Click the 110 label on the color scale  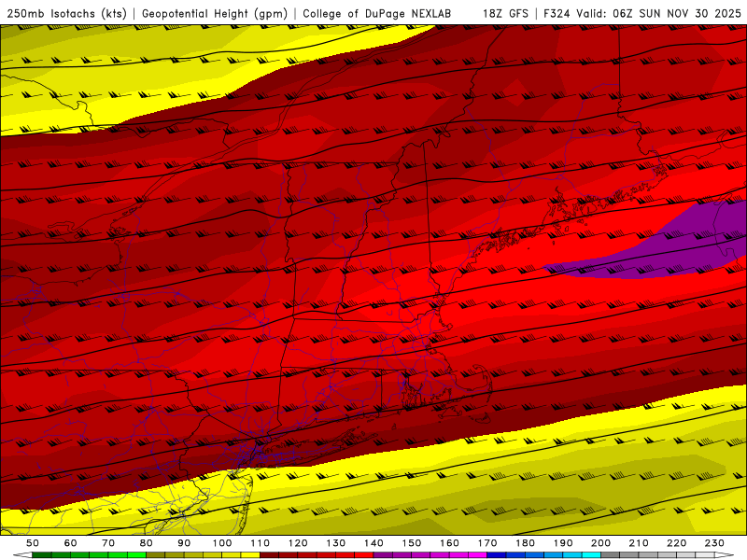(x=261, y=543)
